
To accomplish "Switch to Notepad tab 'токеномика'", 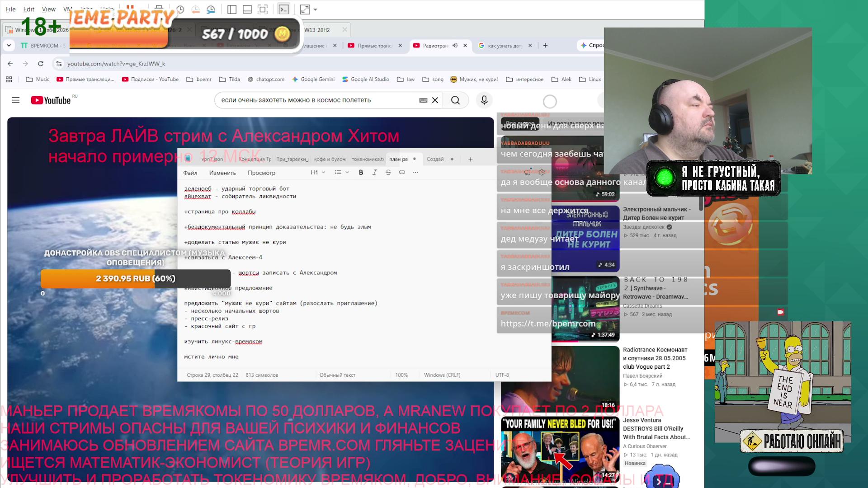I will point(368,159).
